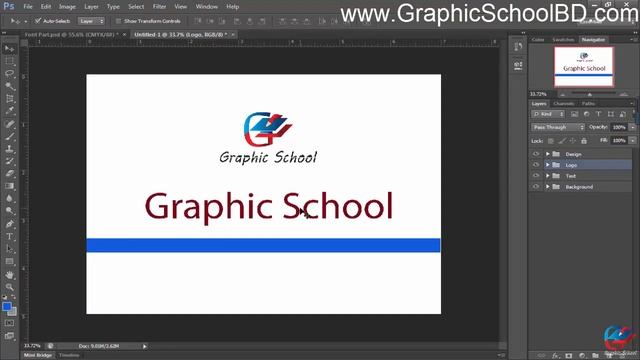
Task: Select the Dodge tool
Action: pos(9,211)
